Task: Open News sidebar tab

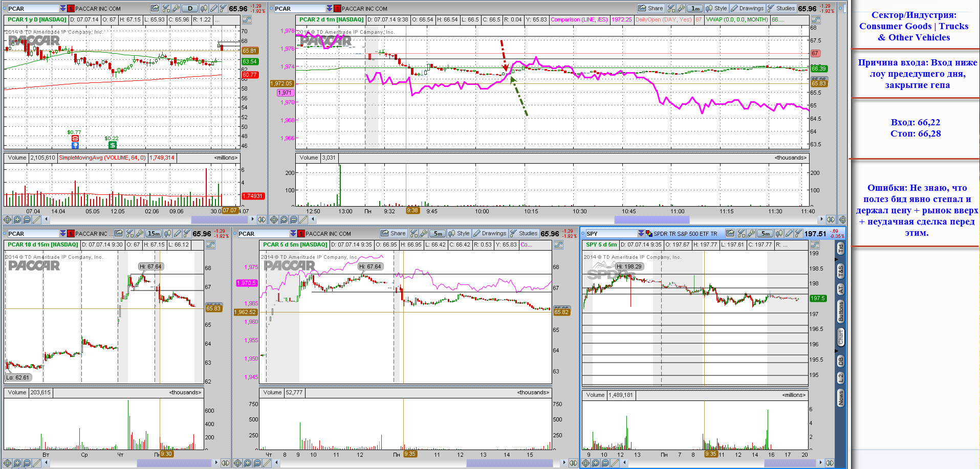Action: click(x=840, y=397)
